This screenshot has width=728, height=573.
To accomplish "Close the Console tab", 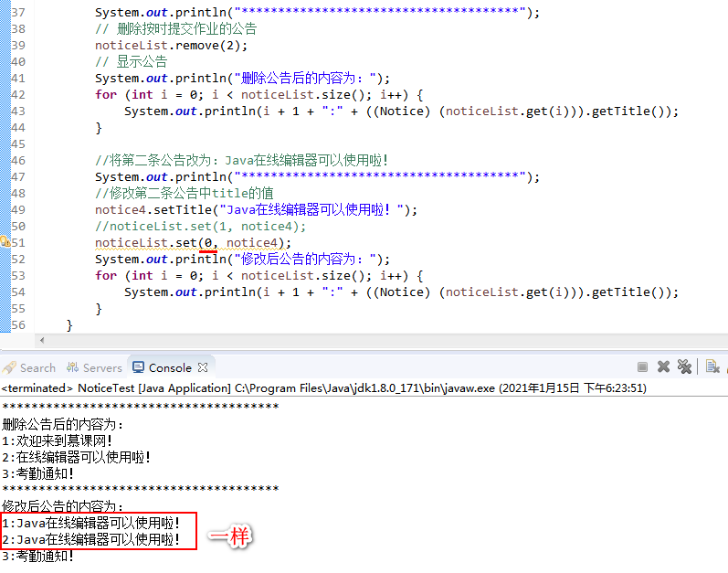I will pos(203,367).
